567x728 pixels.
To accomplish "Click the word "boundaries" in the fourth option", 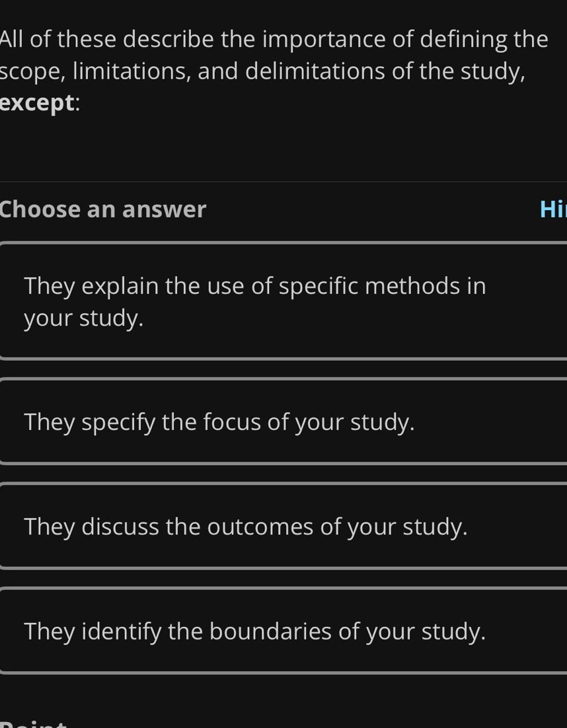I will tap(270, 631).
